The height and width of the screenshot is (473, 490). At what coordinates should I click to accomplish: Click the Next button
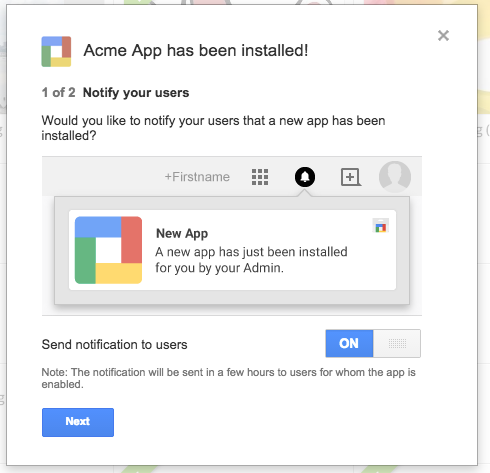(78, 422)
